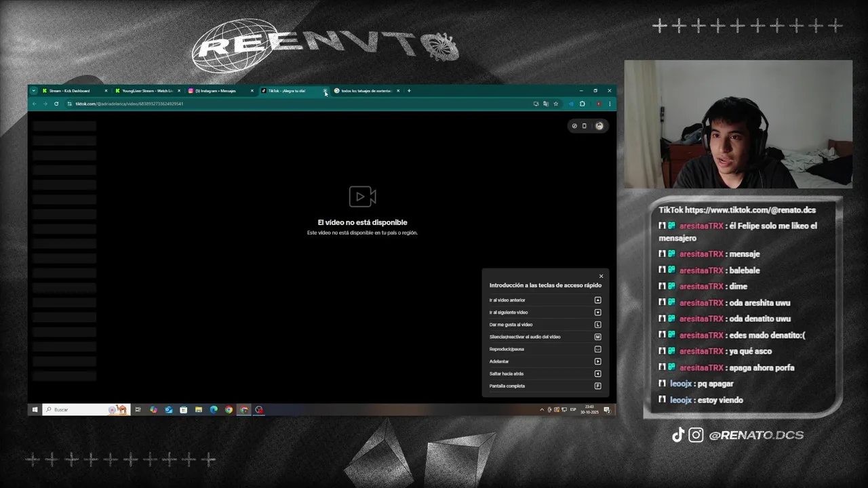Click the M key icon
This screenshot has height=488, width=868.
pyautogui.click(x=597, y=337)
